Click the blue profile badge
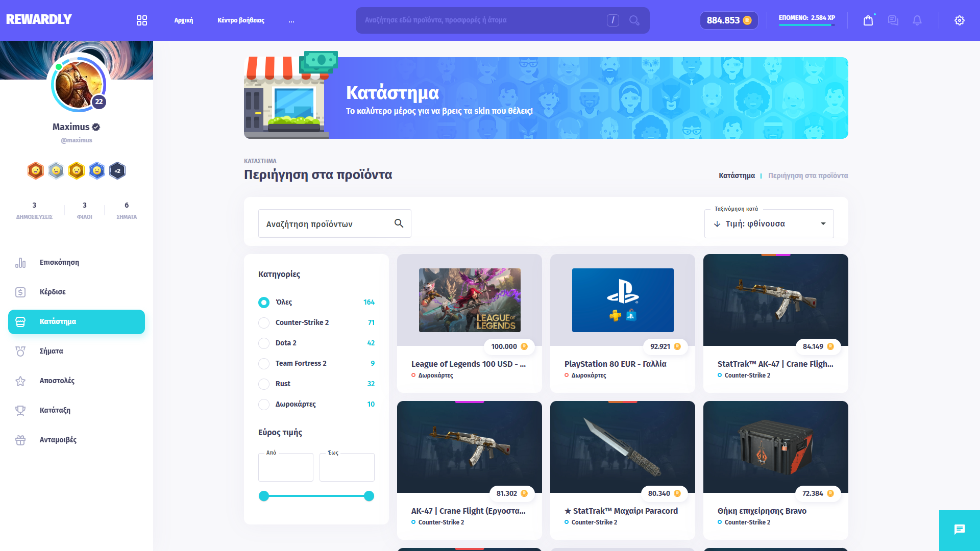Image resolution: width=980 pixels, height=551 pixels. 97,171
